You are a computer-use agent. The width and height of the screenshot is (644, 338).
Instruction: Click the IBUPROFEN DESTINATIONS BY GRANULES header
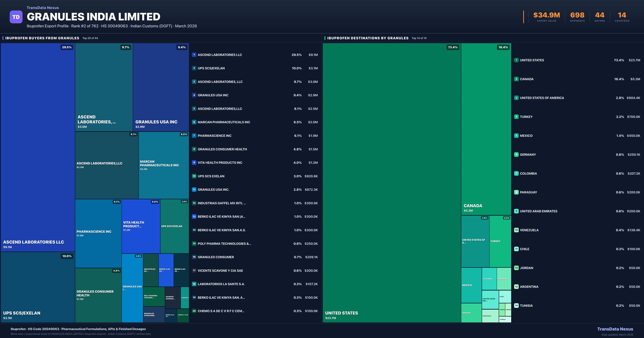click(367, 38)
